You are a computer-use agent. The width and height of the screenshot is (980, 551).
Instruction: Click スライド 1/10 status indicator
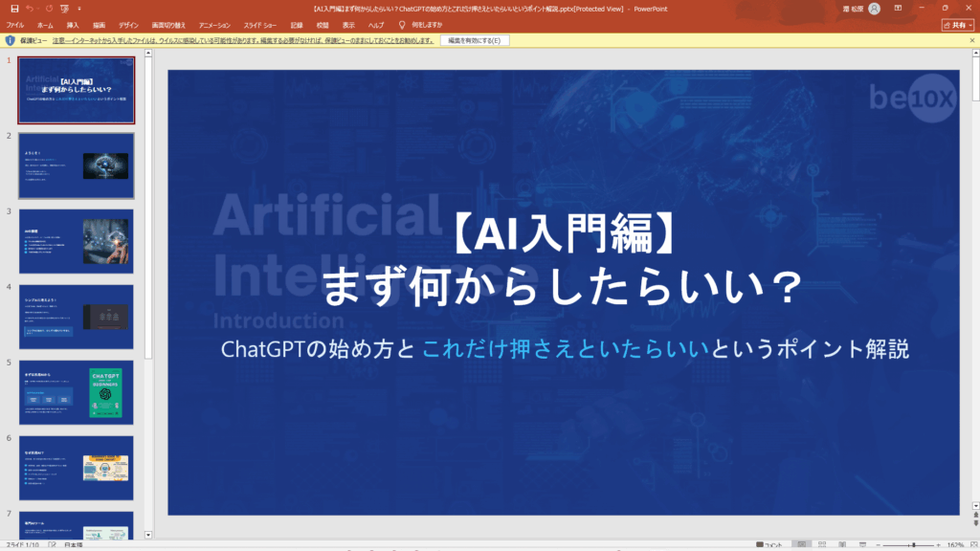(23, 545)
